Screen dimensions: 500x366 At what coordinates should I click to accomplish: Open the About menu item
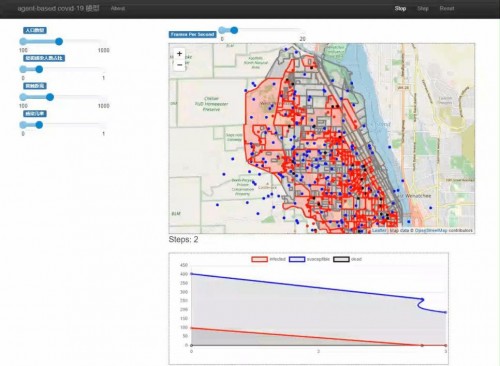[x=118, y=9]
